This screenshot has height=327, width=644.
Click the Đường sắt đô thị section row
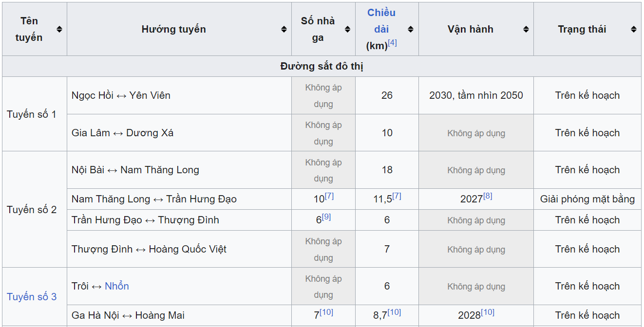click(322, 66)
